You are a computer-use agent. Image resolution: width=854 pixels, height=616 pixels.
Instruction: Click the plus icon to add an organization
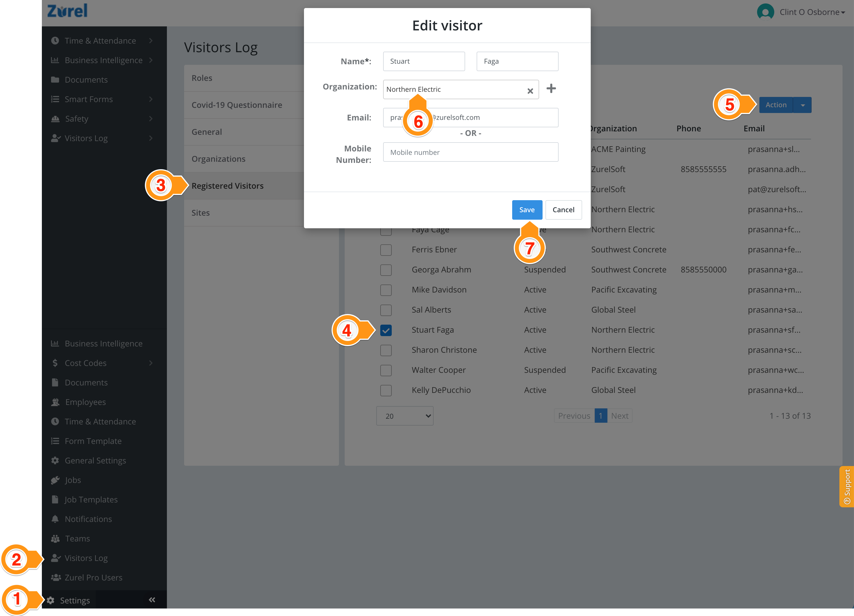click(551, 89)
